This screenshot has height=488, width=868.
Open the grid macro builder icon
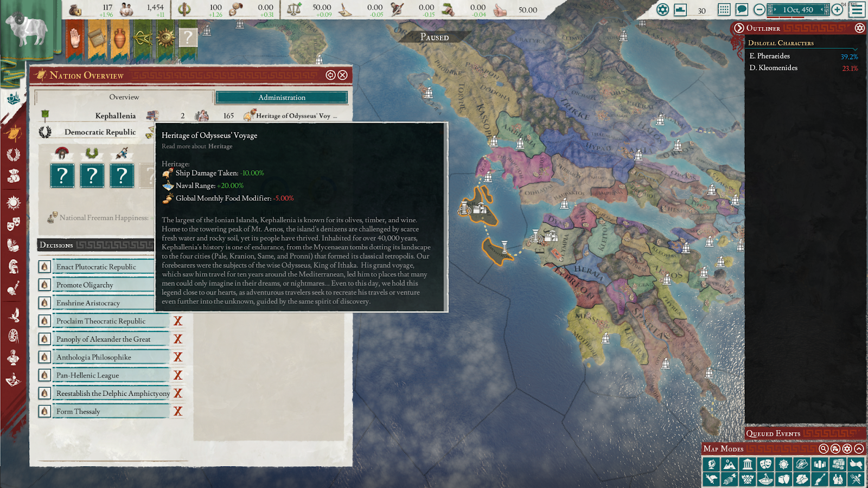coord(724,10)
